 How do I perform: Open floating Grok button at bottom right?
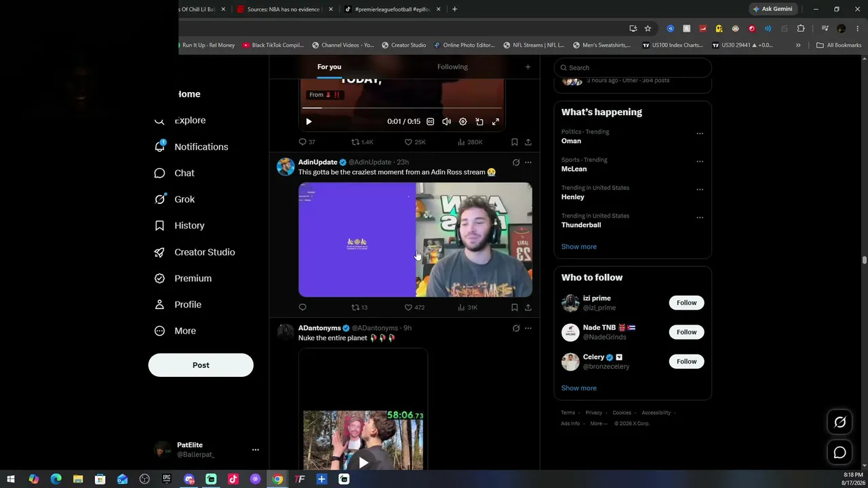click(840, 422)
